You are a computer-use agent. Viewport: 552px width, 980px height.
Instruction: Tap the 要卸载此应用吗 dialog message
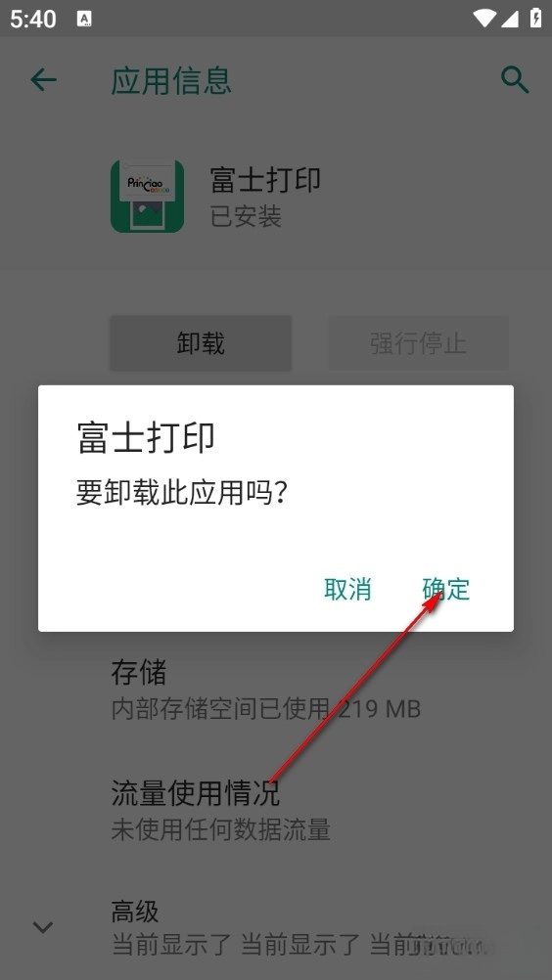(182, 493)
